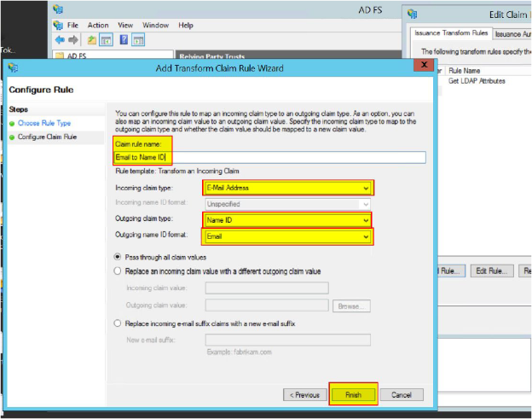Select Replace incoming claim value with different value
This screenshot has height=419, width=532.
click(x=119, y=271)
